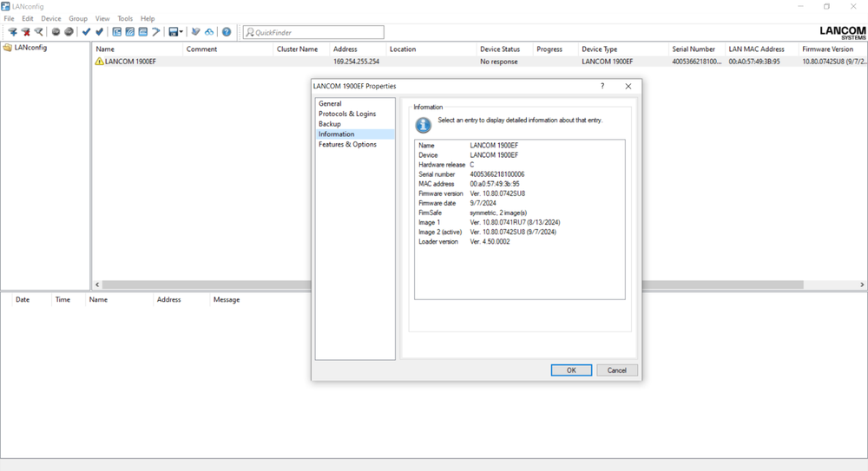Click the blue info icon in the Information panel
868x471 pixels.
pyautogui.click(x=424, y=125)
